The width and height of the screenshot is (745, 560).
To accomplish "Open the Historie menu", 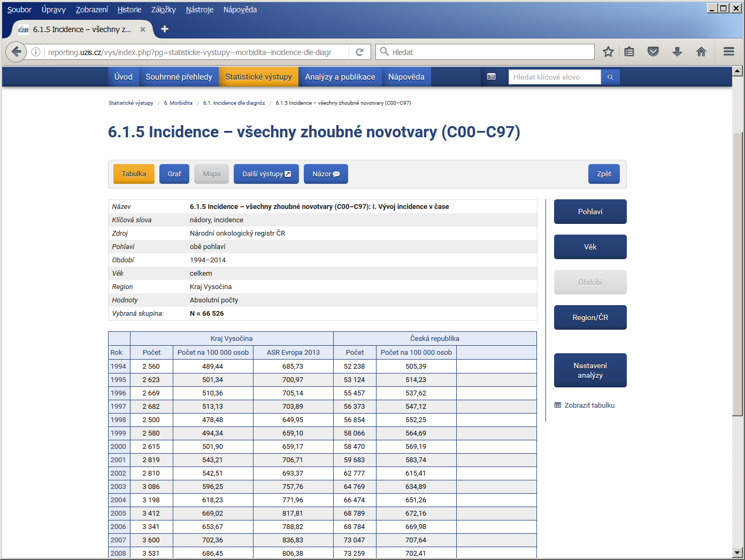I will coord(129,10).
